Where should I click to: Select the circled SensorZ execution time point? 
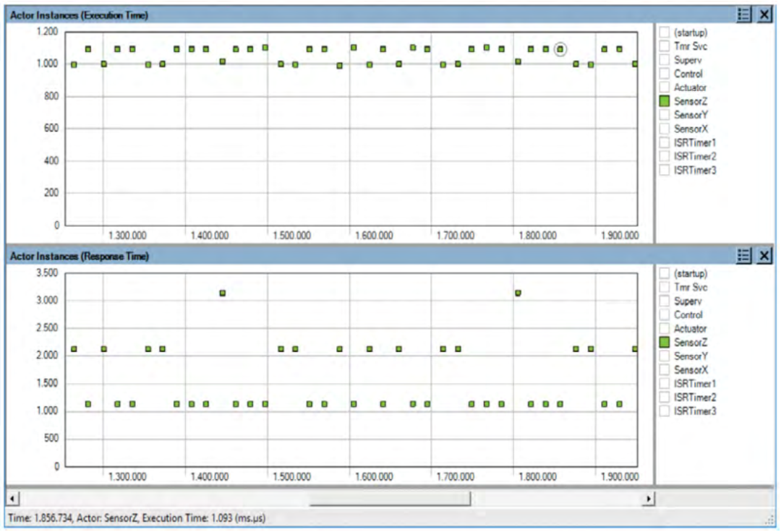click(x=560, y=49)
